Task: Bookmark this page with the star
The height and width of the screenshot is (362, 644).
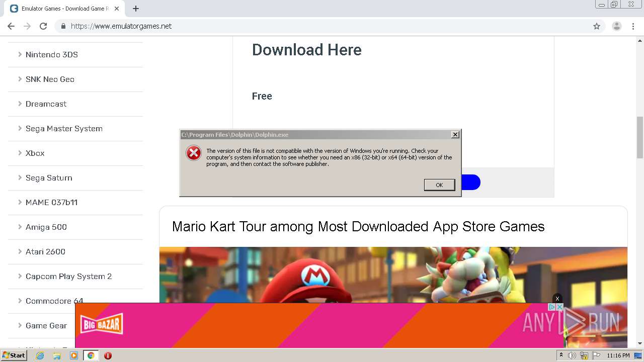Action: pos(597,26)
